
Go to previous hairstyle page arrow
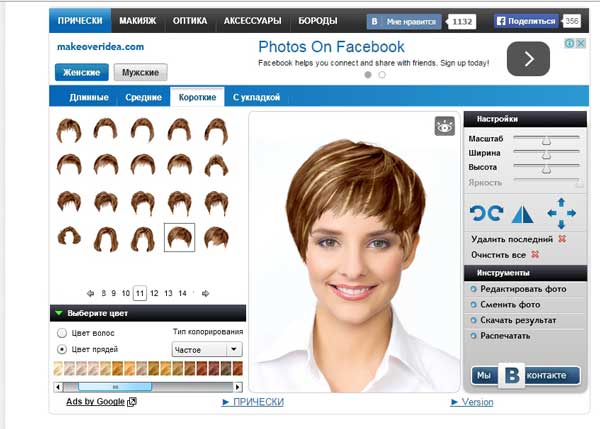(x=90, y=293)
